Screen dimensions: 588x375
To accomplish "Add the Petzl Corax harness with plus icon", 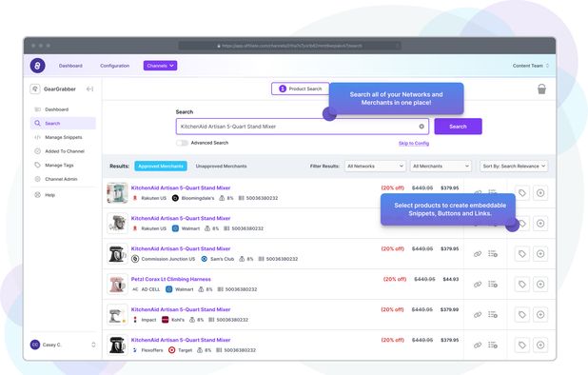I will (x=540, y=285).
